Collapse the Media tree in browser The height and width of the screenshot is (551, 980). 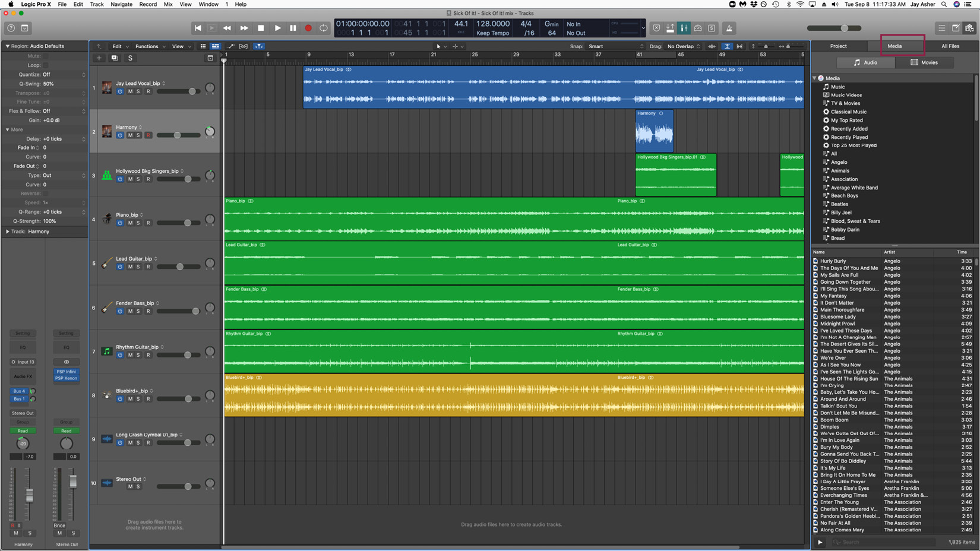[x=815, y=78]
